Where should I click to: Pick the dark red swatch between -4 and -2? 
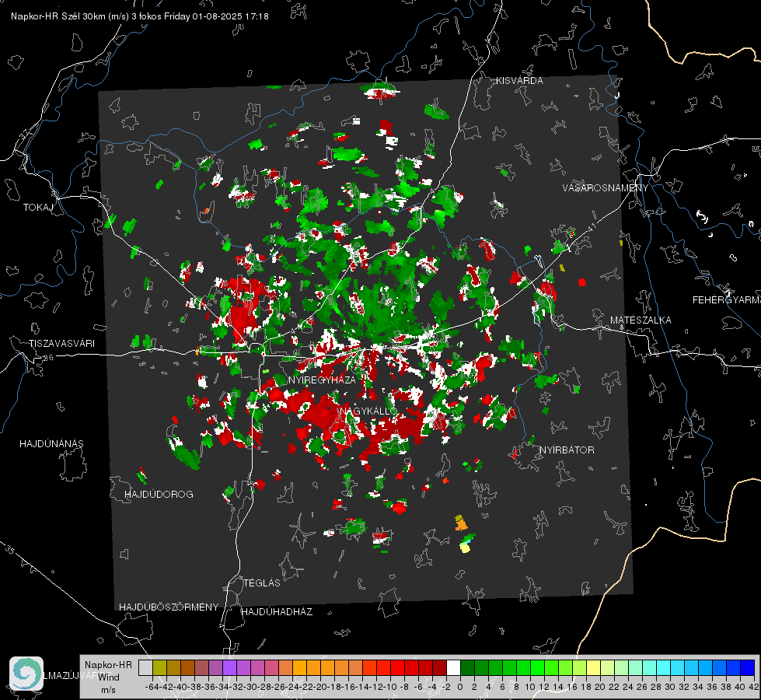click(439, 667)
